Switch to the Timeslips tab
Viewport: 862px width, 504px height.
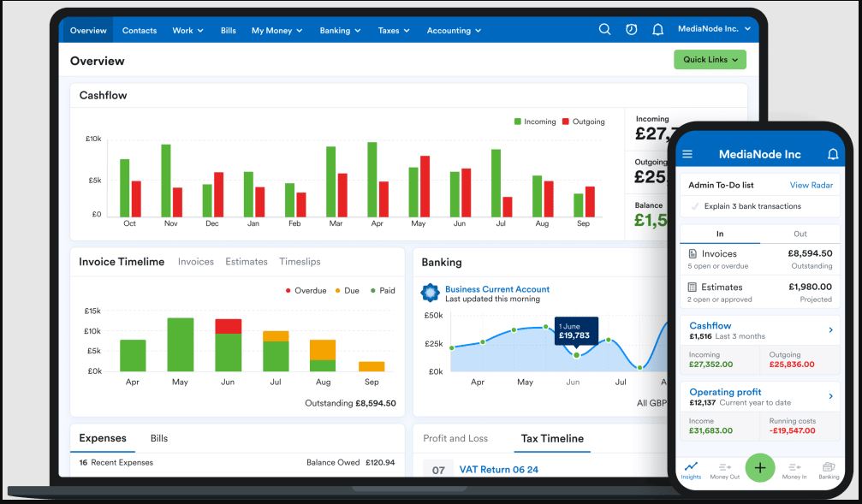tap(300, 262)
